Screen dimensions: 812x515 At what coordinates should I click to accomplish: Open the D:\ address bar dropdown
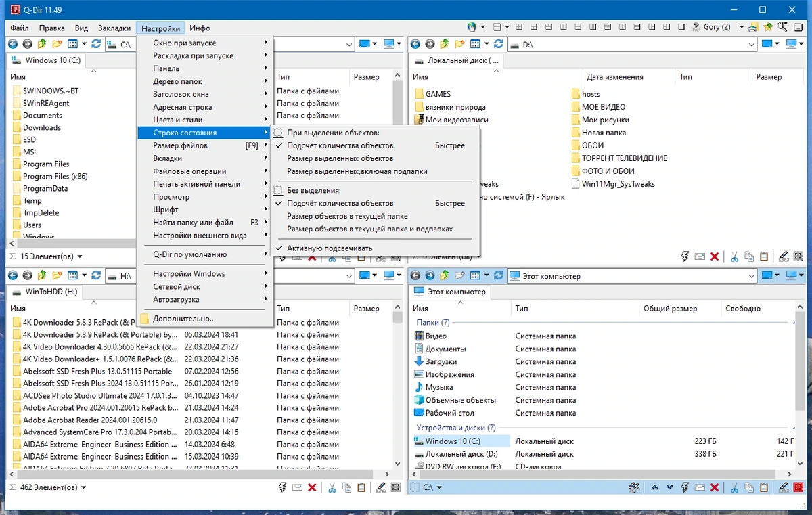(751, 45)
